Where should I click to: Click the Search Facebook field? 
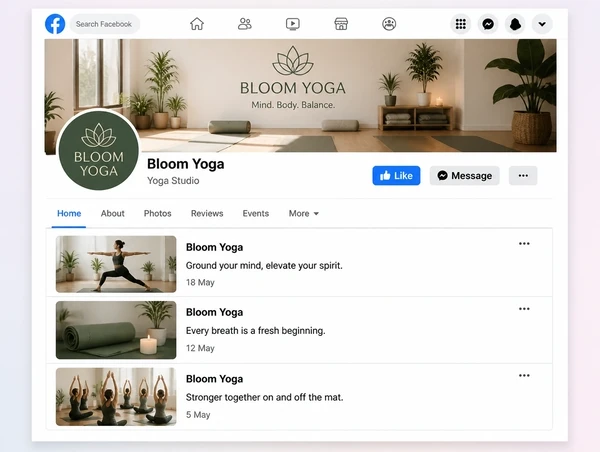[x=104, y=24]
